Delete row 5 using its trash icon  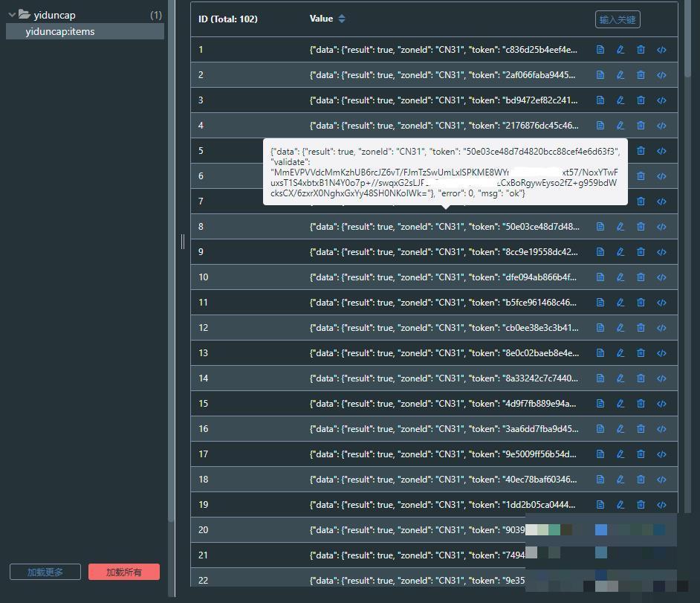click(x=641, y=151)
